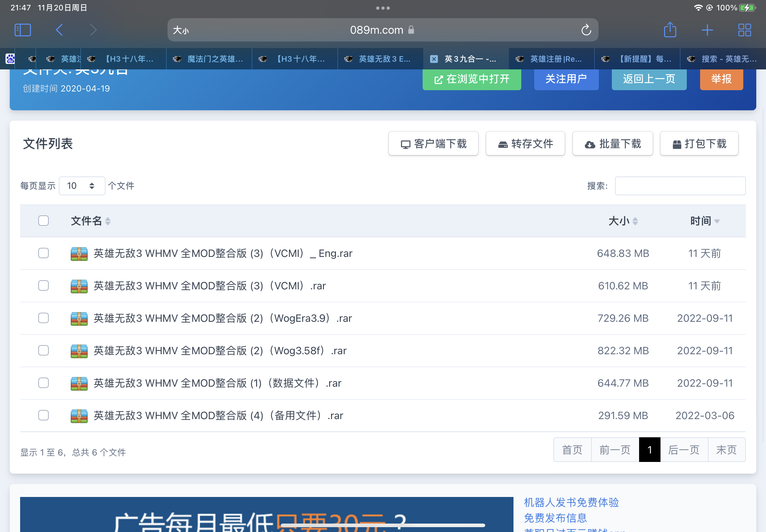Screen dimensions: 766x532
Task: Click 关注用户 button
Action: click(566, 79)
